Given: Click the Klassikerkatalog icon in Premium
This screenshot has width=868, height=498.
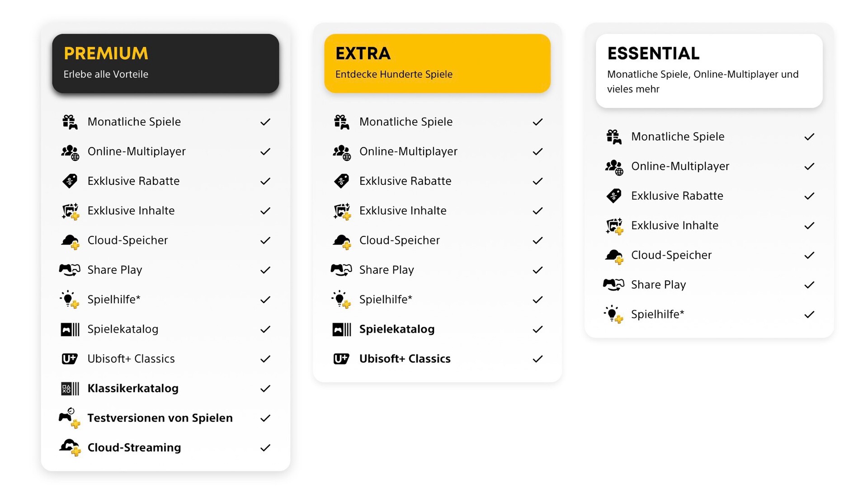Looking at the screenshot, I should [70, 389].
